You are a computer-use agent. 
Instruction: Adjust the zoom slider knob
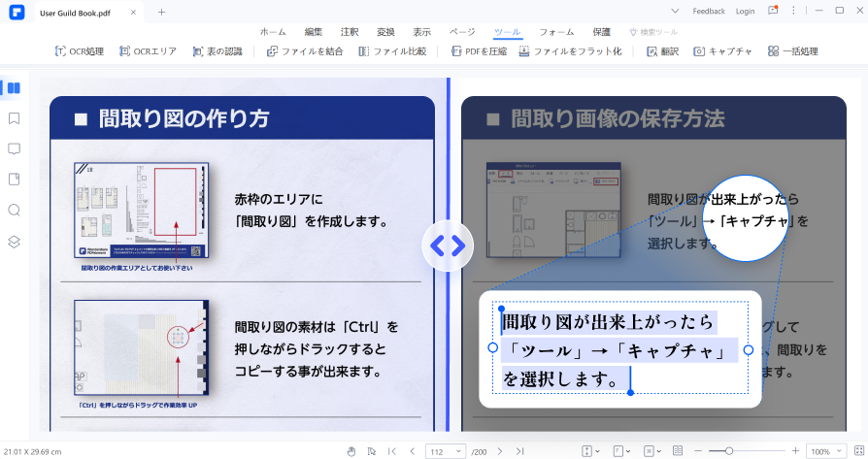coord(729,451)
